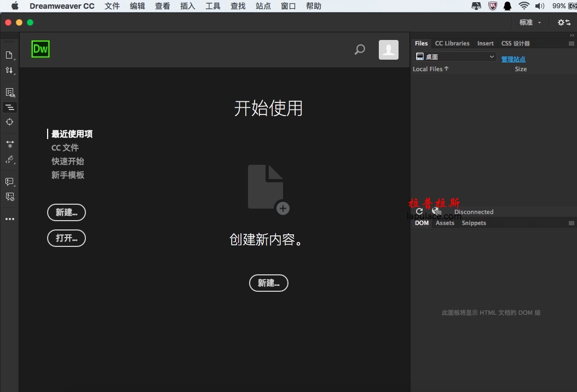The width and height of the screenshot is (577, 392).
Task: Click the Inspect mode crosshair icon
Action: point(9,122)
